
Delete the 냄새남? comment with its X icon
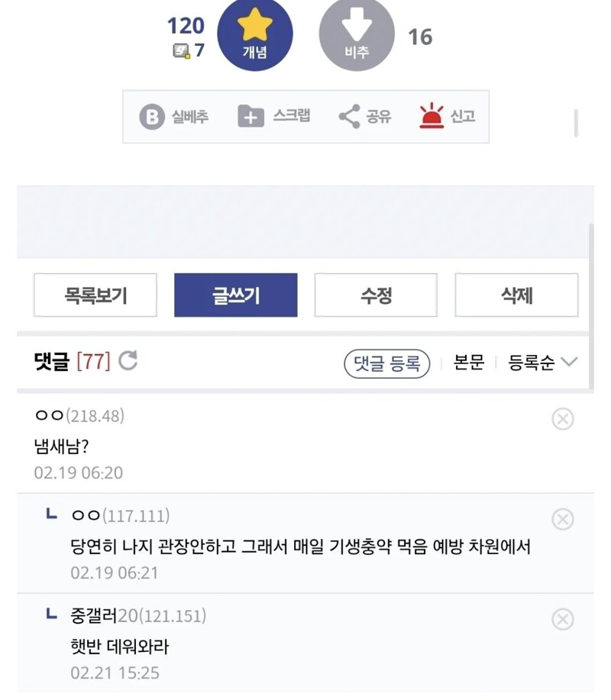pyautogui.click(x=562, y=418)
